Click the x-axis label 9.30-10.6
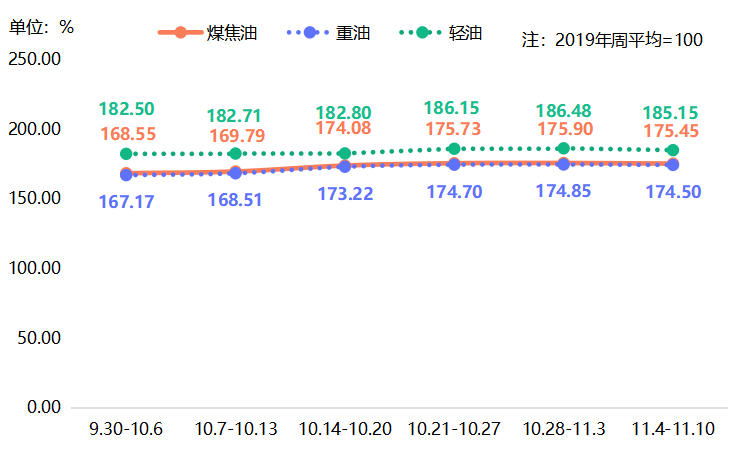 [126, 429]
